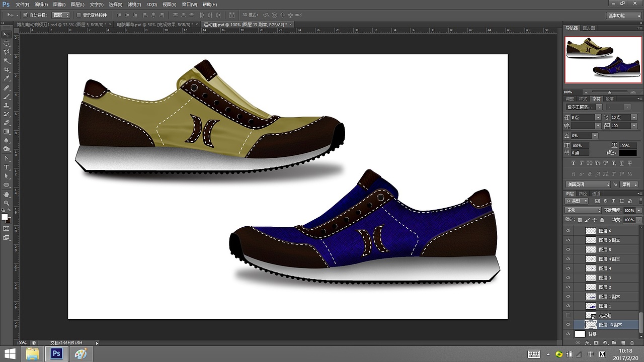This screenshot has height=362, width=644.
Task: Select the Zoom tool
Action: point(7,203)
